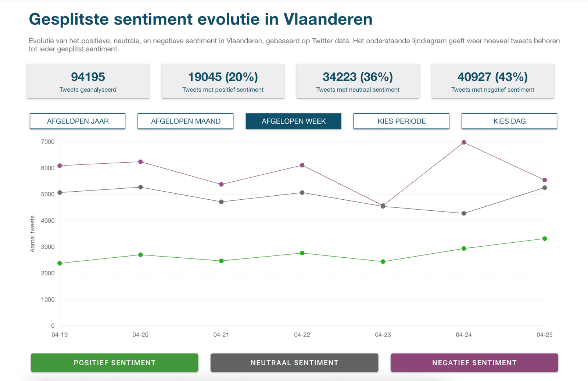588x381 pixels.
Task: Click the 19045 positief sentiment card
Action: tap(223, 81)
